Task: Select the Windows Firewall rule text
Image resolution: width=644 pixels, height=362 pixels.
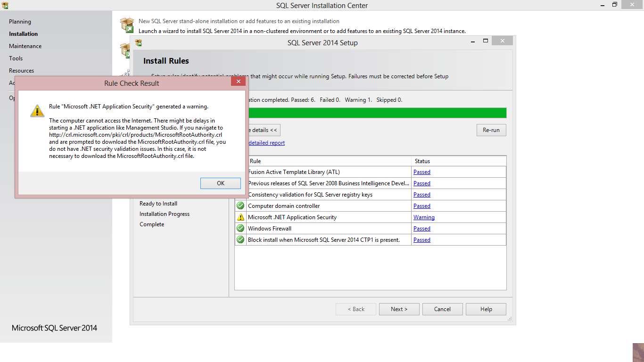Action: pyautogui.click(x=270, y=229)
